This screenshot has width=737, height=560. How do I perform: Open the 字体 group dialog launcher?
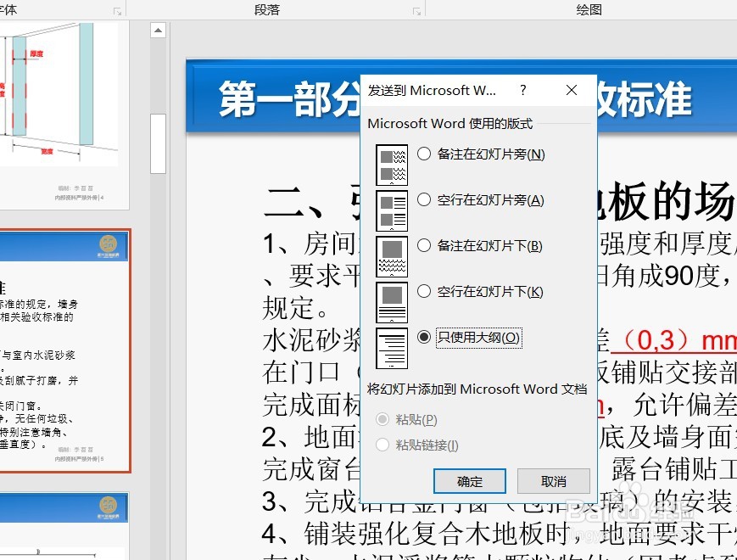[117, 9]
